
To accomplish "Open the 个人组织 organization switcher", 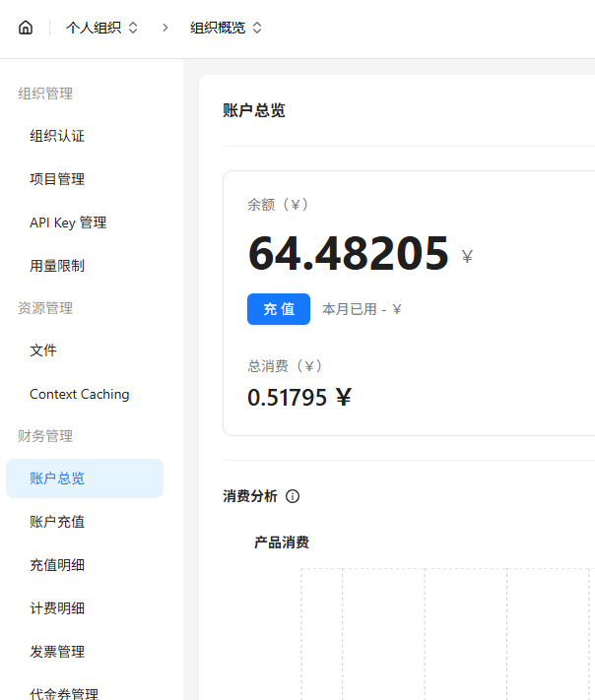I will tap(101, 28).
